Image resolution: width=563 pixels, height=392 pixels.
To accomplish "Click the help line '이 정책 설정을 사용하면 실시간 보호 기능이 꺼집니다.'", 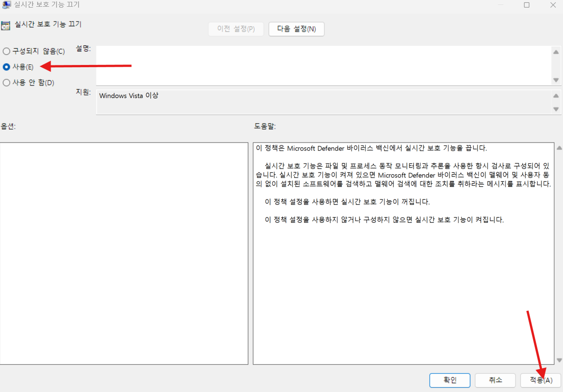I will (x=347, y=202).
